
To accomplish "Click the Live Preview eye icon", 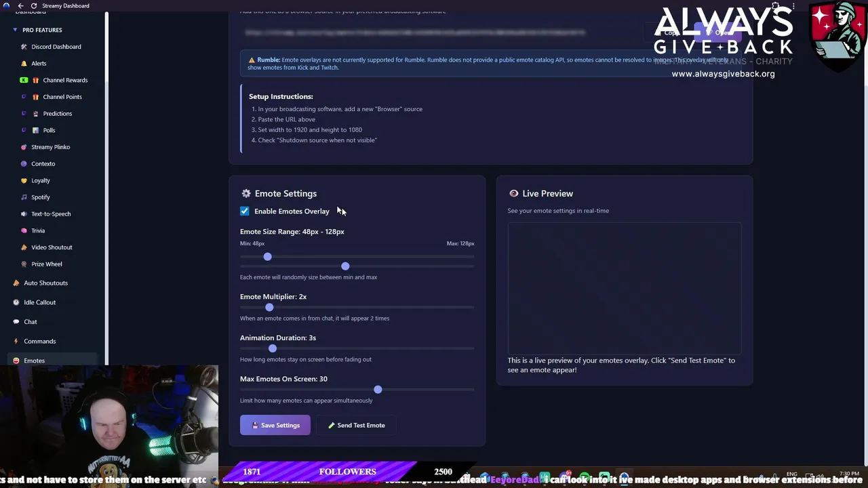I will click(513, 193).
